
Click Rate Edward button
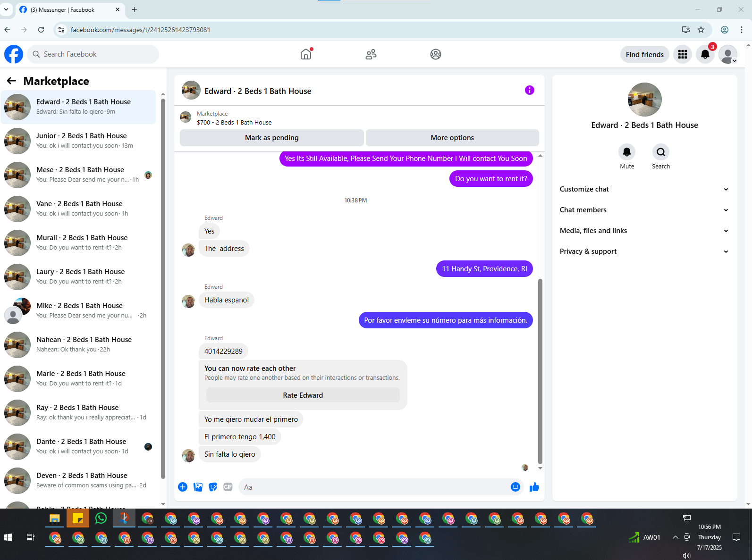(303, 395)
